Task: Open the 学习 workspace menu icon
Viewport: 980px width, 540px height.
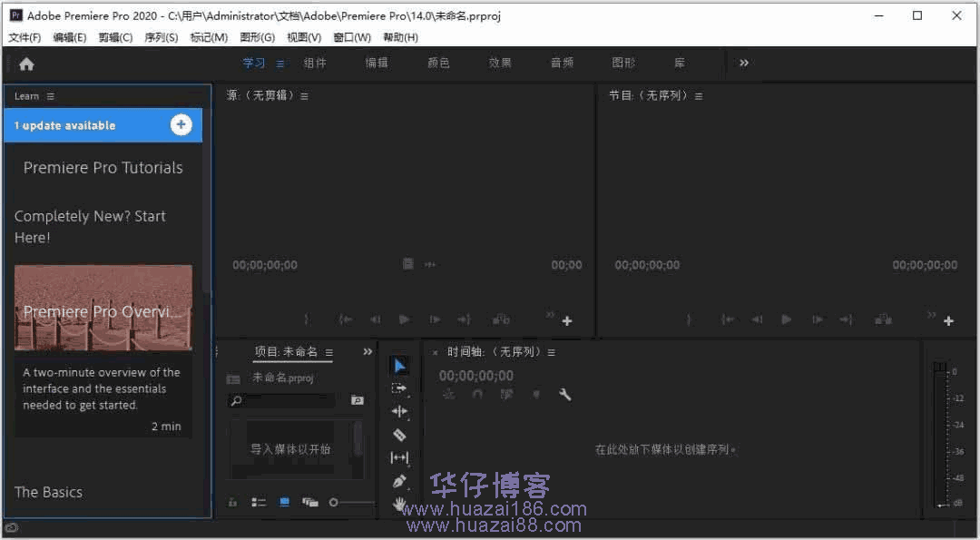Action: (x=280, y=64)
